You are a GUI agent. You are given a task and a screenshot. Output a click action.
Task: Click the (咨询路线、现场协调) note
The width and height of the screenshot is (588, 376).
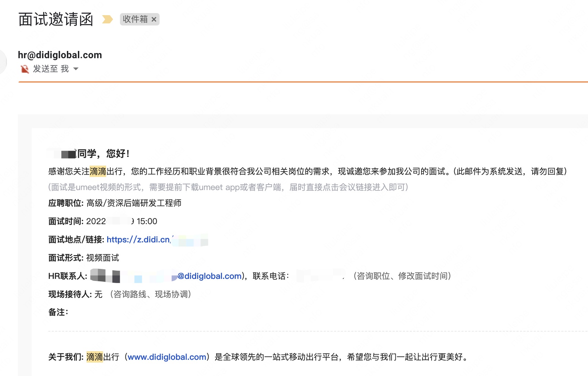pos(151,294)
